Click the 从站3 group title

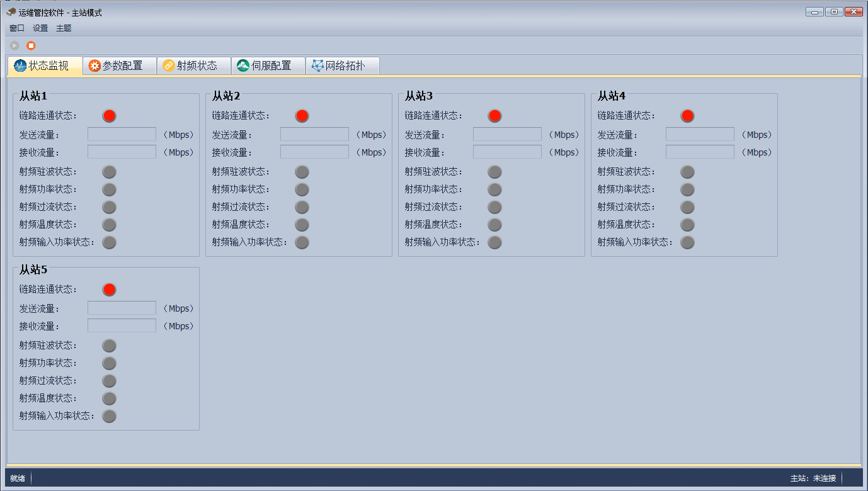[x=419, y=96]
